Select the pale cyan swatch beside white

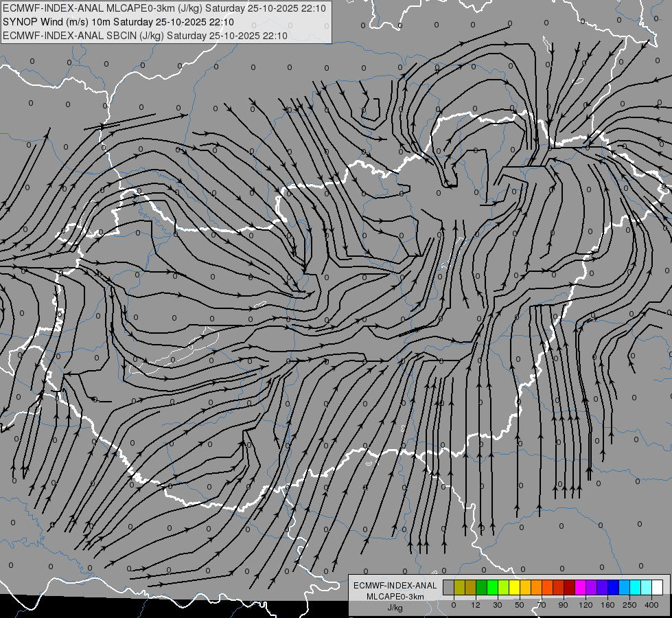coord(647,587)
